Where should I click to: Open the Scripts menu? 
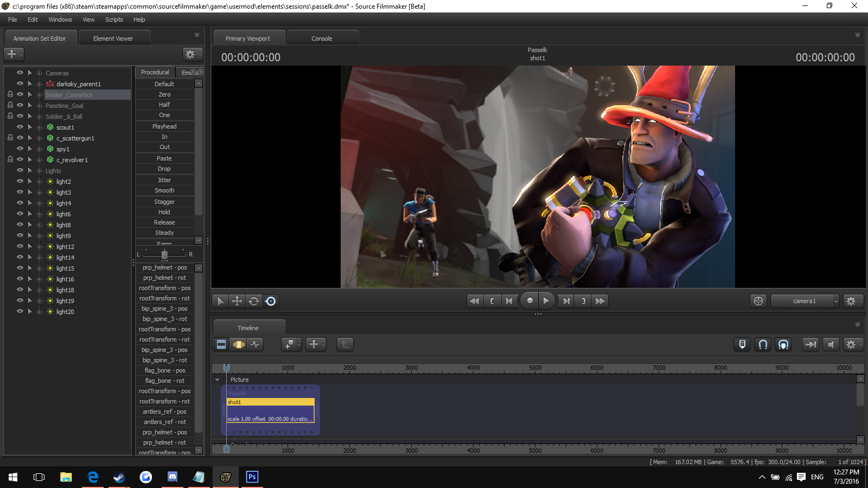tap(114, 20)
